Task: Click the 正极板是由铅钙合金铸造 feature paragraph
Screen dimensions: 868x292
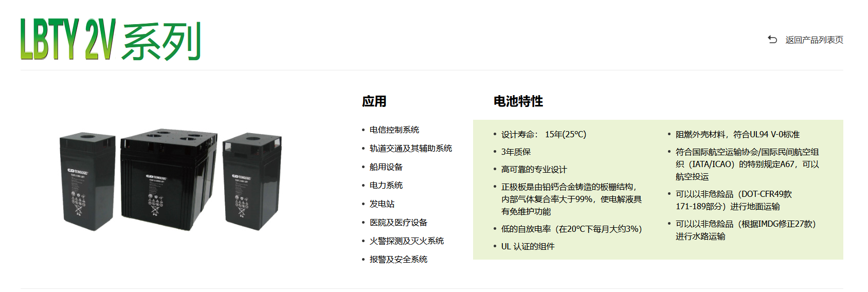Action: 571,199
